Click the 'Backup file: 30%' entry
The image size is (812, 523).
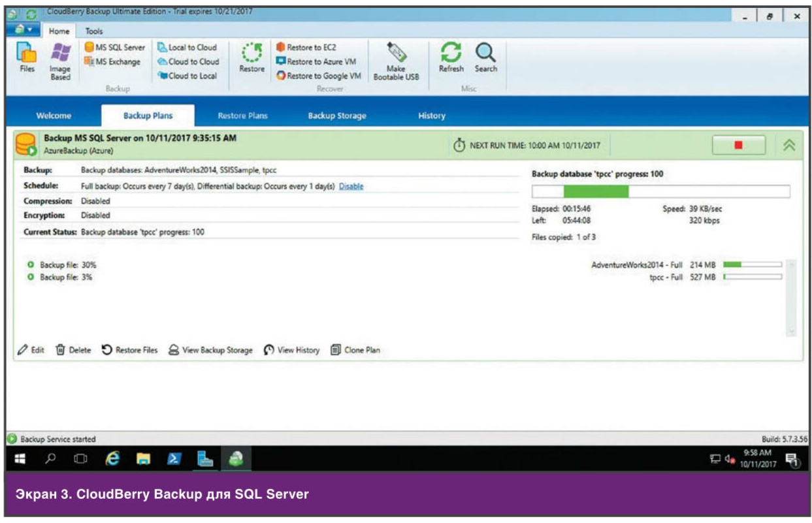pyautogui.click(x=62, y=265)
